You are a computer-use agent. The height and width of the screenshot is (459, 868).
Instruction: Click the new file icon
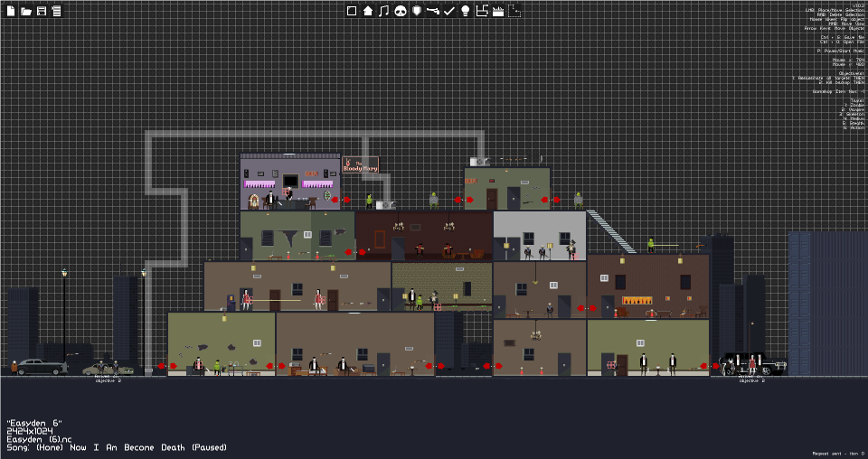11,11
